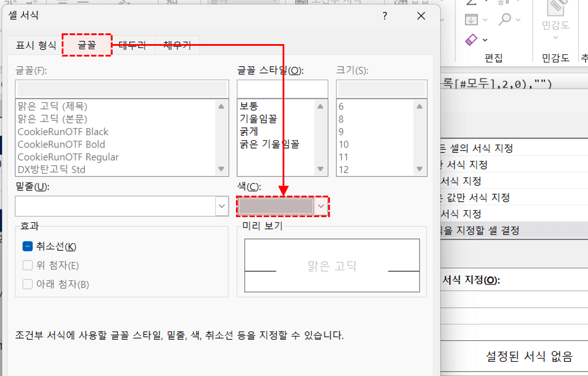The height and width of the screenshot is (376, 588).
Task: Select 보통 font style
Action: [x=249, y=106]
